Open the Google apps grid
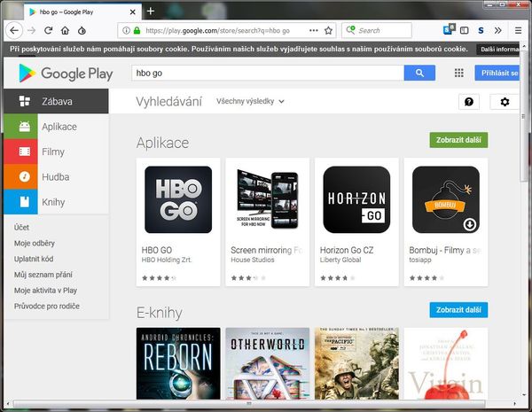 point(459,74)
